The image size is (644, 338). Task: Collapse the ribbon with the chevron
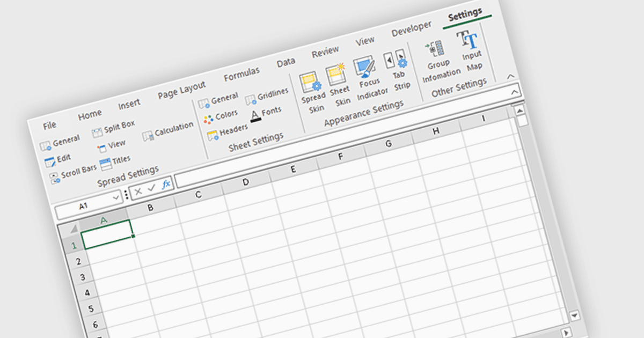(x=511, y=77)
